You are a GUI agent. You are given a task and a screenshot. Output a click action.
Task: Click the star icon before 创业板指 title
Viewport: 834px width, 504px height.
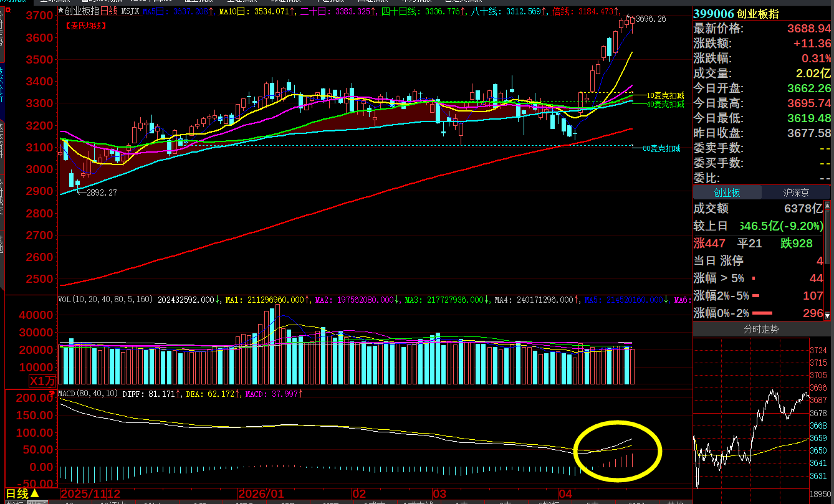tap(60, 11)
